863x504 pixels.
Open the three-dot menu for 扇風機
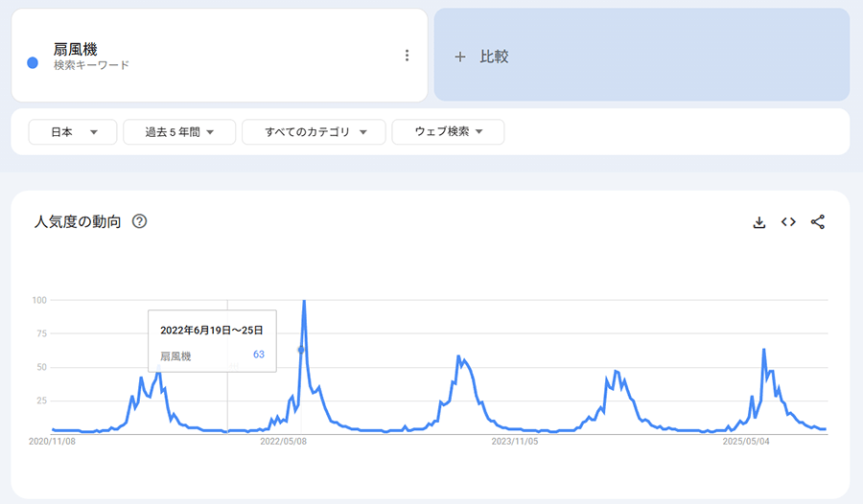(x=407, y=56)
